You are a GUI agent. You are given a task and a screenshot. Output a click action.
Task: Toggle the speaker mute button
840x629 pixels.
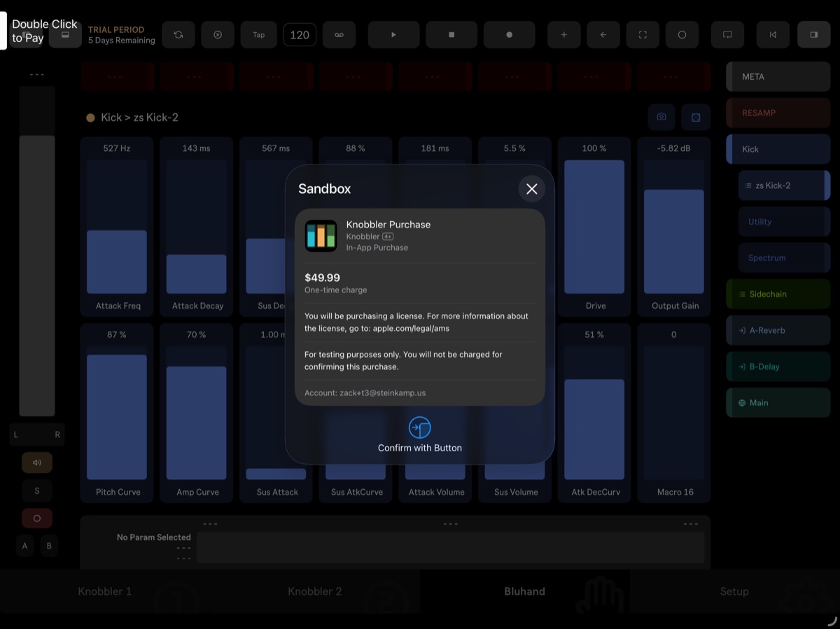37,462
